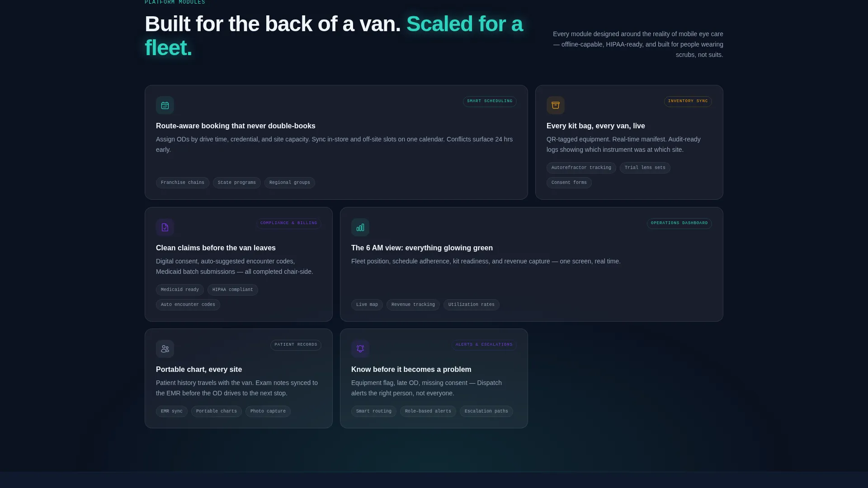Screen dimensions: 868x488
Task: Choose the Live map tag
Action: [x=367, y=305]
